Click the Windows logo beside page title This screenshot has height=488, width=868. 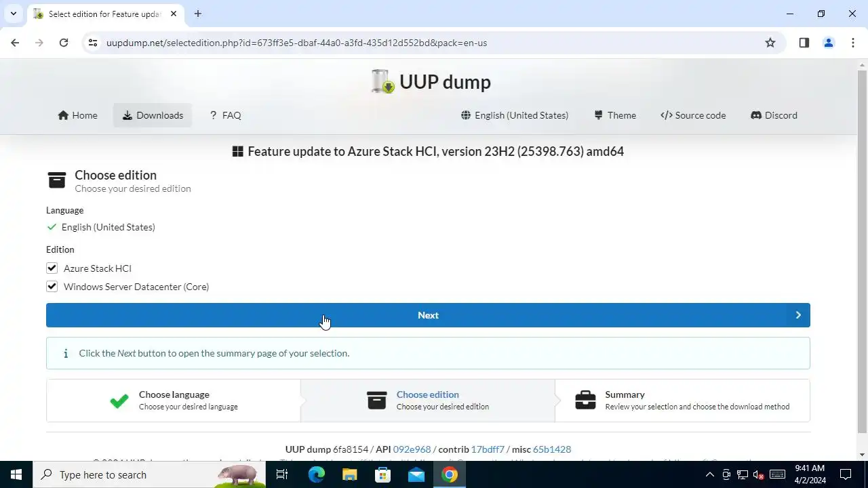point(237,152)
